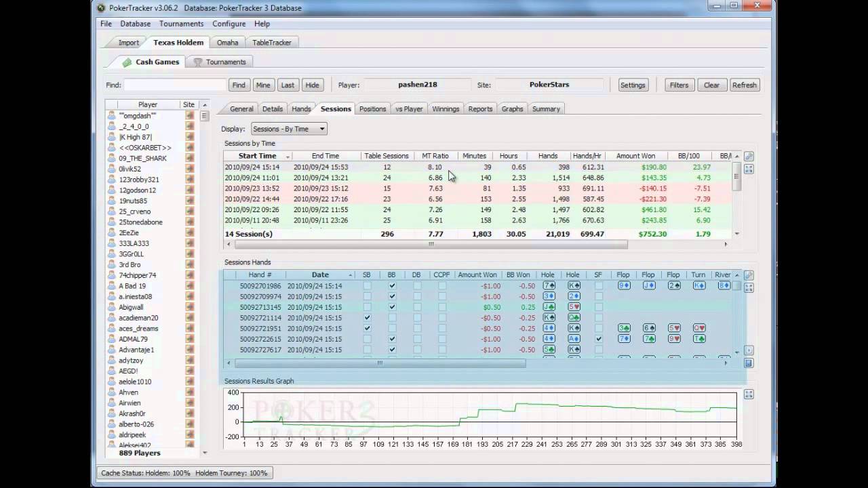868x488 pixels.
Task: Click the site icon in the alberto-026 row
Action: tap(190, 424)
